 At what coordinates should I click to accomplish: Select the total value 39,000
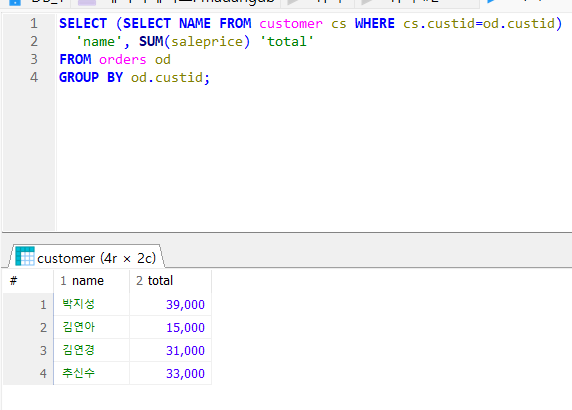[x=170, y=304]
